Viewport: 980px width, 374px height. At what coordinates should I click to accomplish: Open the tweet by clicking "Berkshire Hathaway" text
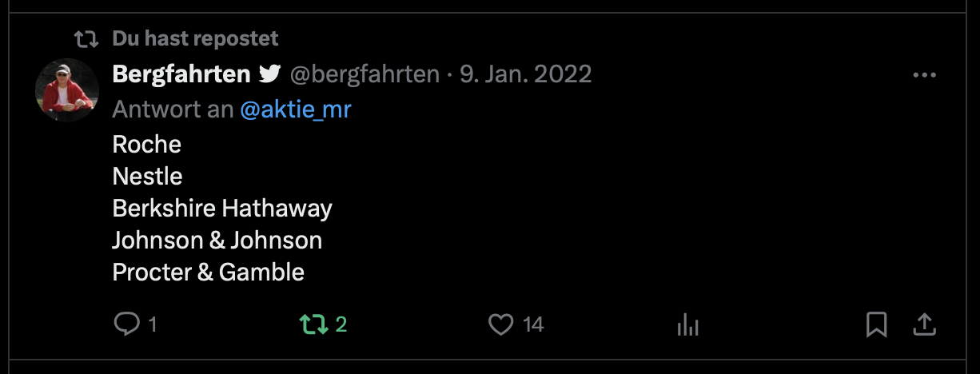click(222, 209)
